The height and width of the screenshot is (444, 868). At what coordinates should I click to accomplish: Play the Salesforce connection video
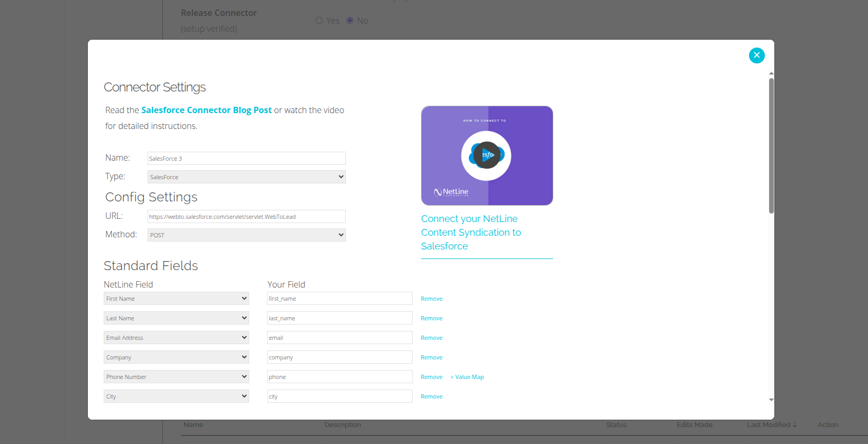pos(486,155)
